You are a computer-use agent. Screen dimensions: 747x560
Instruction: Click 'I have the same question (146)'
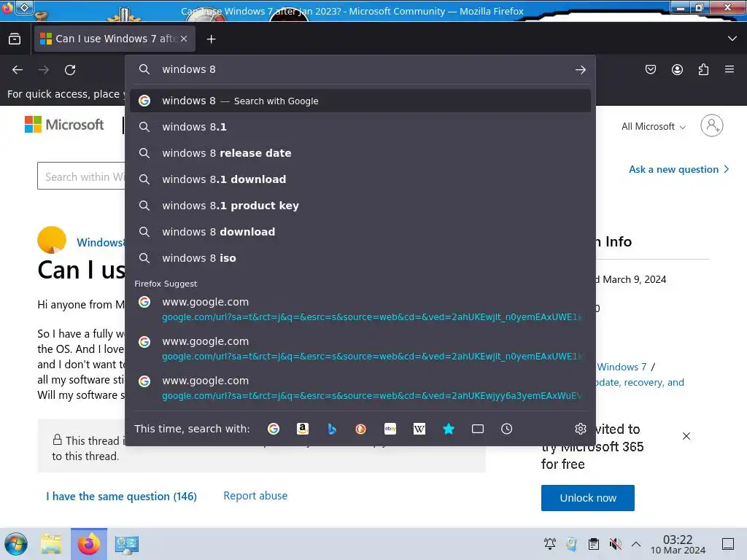tap(122, 496)
